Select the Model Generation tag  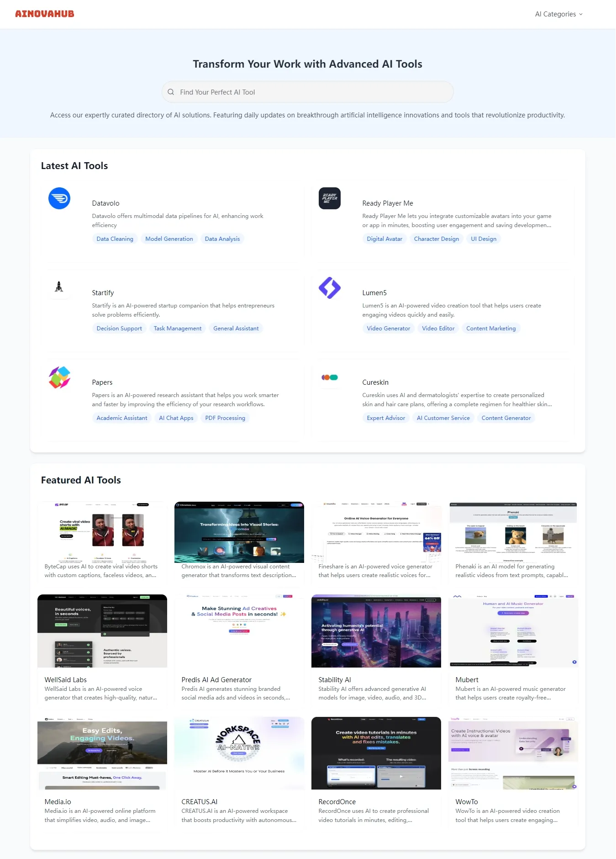169,239
